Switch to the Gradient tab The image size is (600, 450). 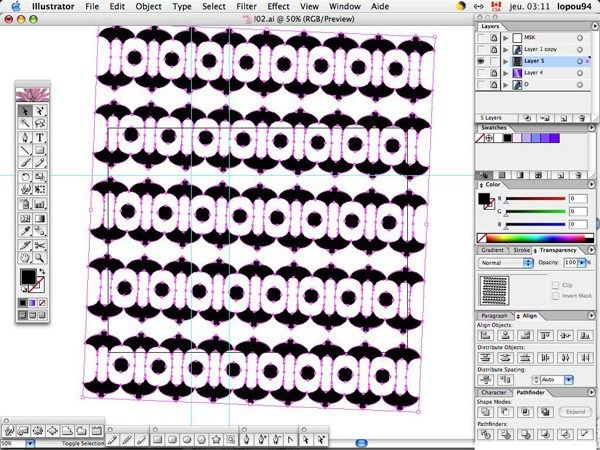click(492, 250)
